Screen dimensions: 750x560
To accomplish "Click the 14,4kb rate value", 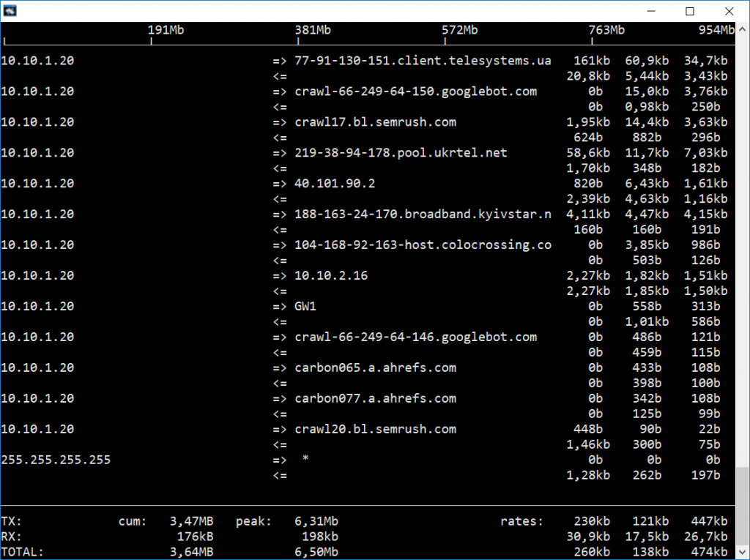I will click(647, 122).
